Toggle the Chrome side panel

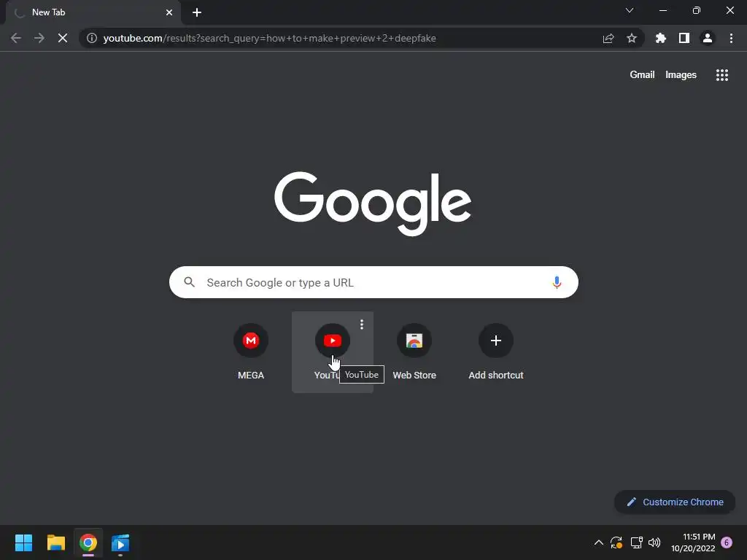click(x=684, y=38)
